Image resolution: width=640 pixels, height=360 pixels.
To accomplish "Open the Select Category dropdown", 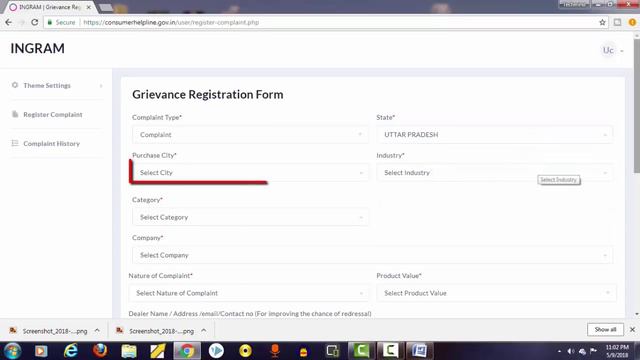I will click(x=250, y=217).
